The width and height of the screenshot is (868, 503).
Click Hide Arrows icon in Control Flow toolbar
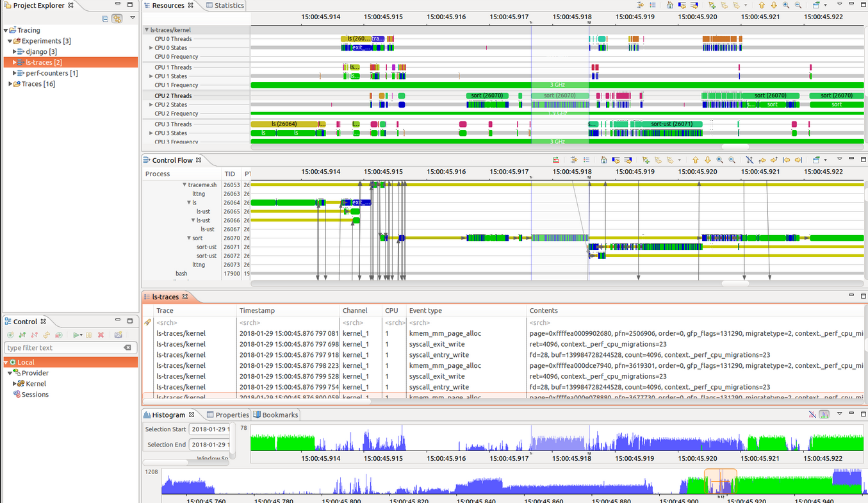[749, 160]
